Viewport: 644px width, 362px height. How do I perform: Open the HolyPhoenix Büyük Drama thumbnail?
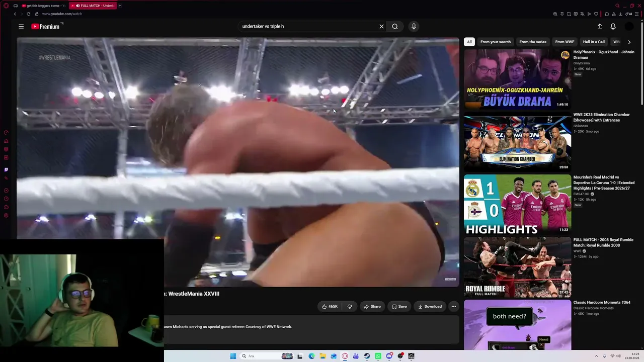517,79
